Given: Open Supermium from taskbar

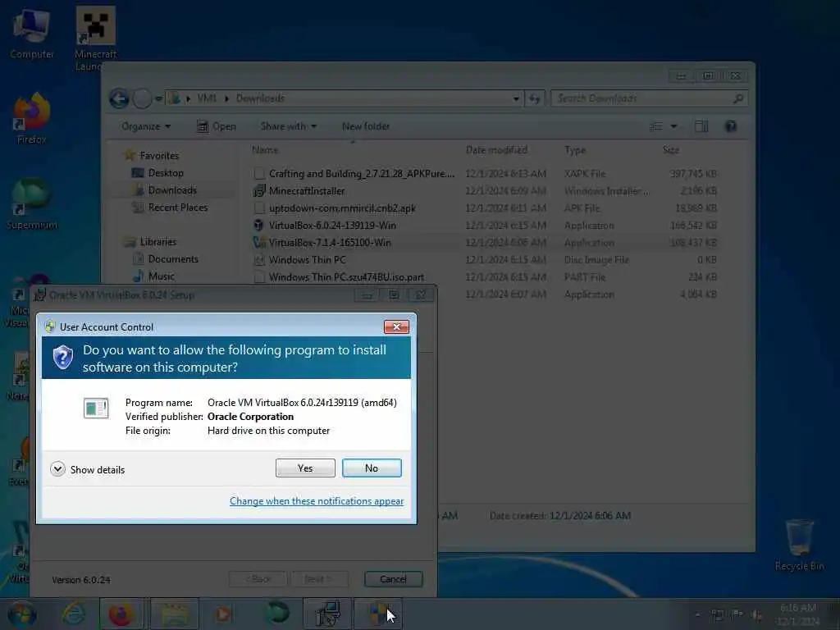Looking at the screenshot, I should point(278,614).
